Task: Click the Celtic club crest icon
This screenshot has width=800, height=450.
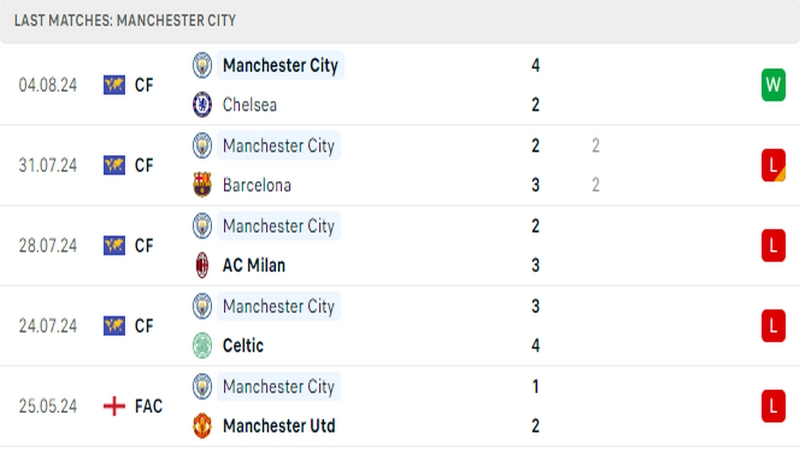Action: [x=203, y=345]
